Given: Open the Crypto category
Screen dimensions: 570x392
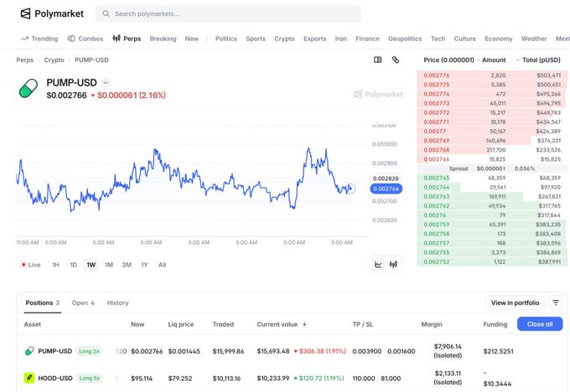Looking at the screenshot, I should pos(284,39).
